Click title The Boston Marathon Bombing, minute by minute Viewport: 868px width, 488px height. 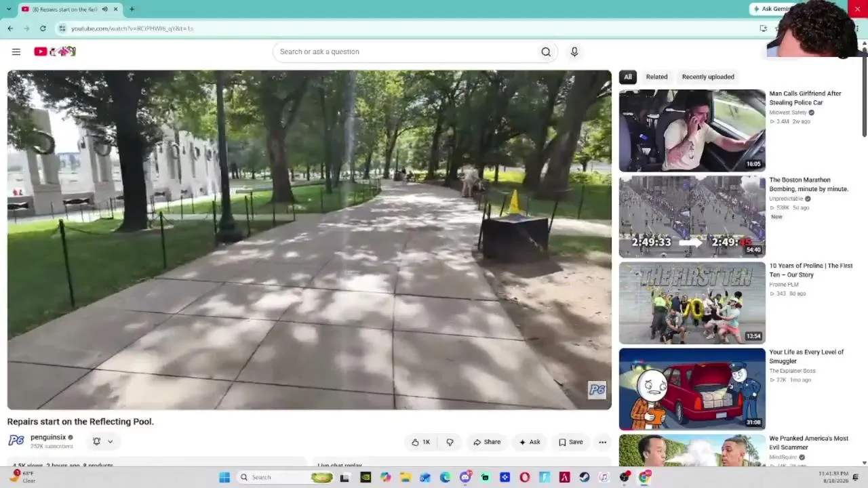pos(808,184)
